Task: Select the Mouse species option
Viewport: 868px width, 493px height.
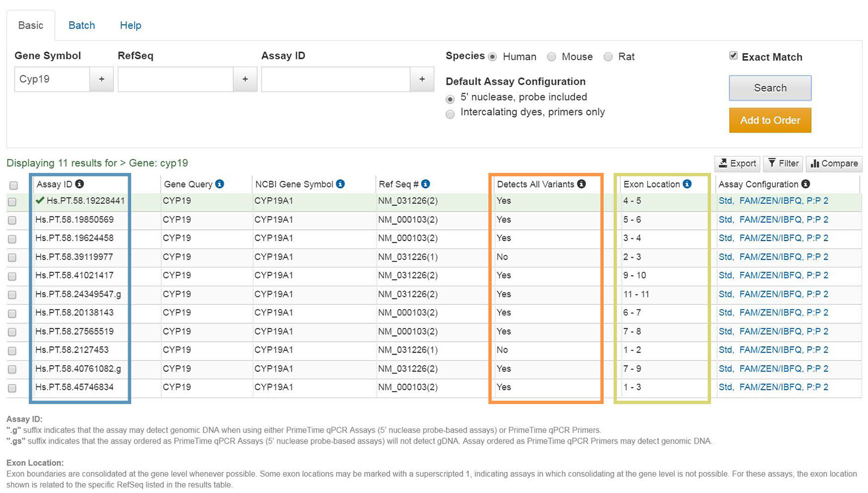Action: point(552,57)
